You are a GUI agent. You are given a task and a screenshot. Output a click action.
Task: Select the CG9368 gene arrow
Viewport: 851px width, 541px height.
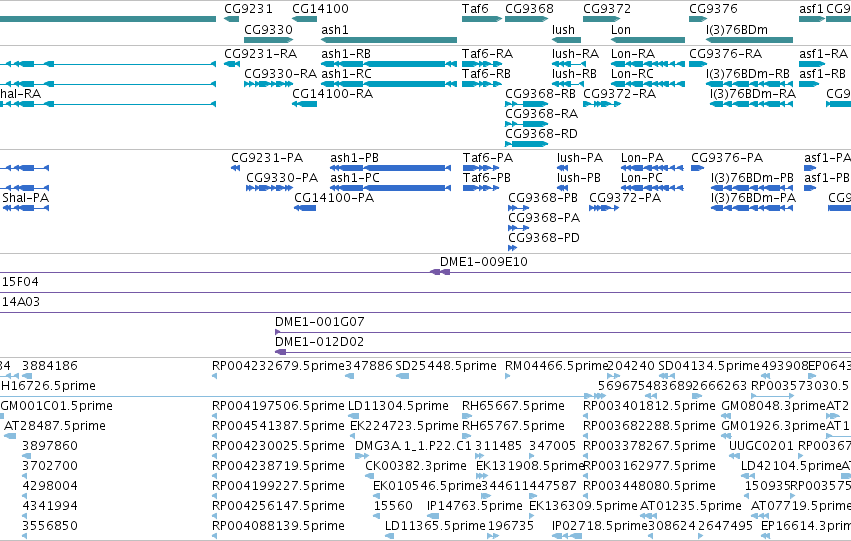(526, 19)
